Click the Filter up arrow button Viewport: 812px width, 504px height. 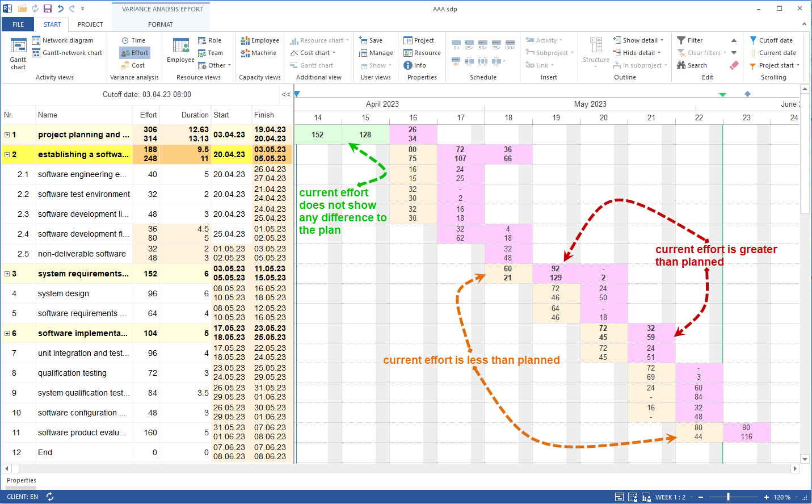(x=734, y=40)
